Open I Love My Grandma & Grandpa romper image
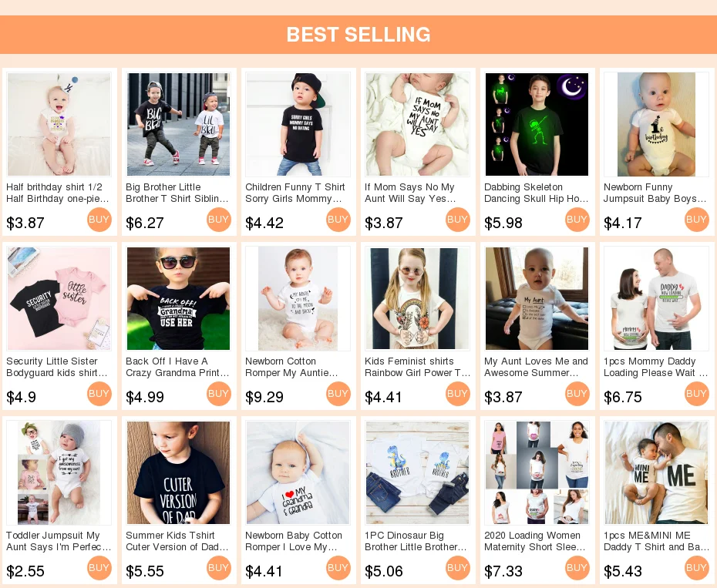Screen dimensions: 717x588 (298, 472)
